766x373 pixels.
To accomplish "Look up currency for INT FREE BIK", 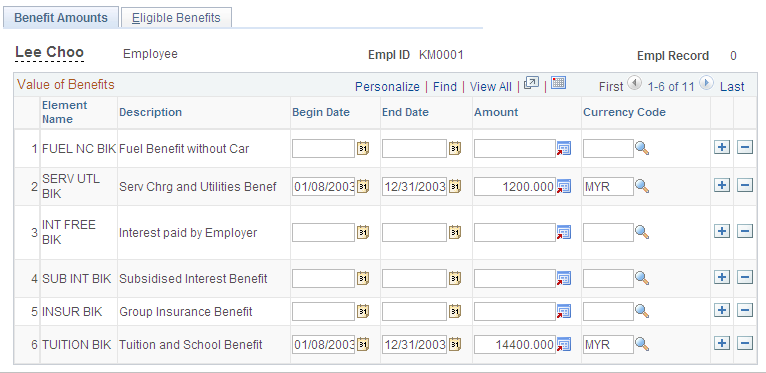I will click(x=642, y=232).
